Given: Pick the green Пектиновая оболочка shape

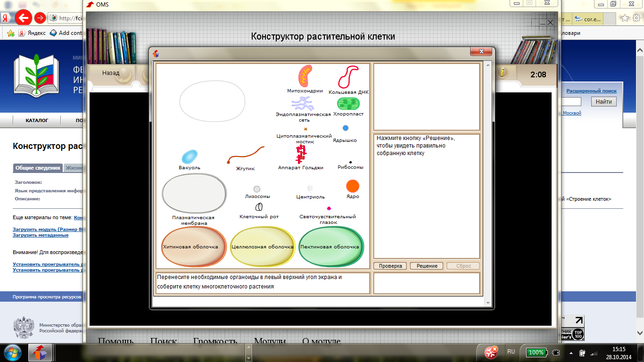Looking at the screenshot, I should click(x=331, y=247).
